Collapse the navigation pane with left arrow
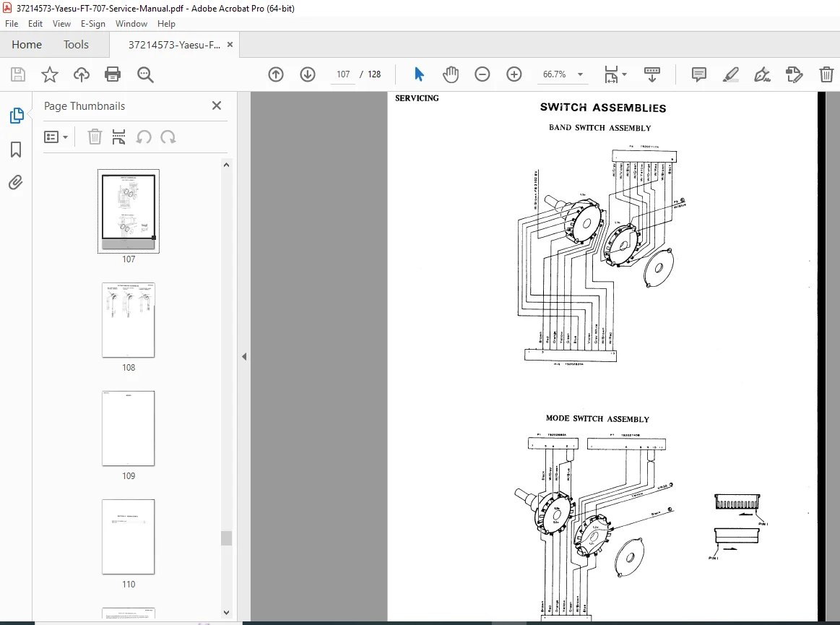This screenshot has height=625, width=840. 244,356
